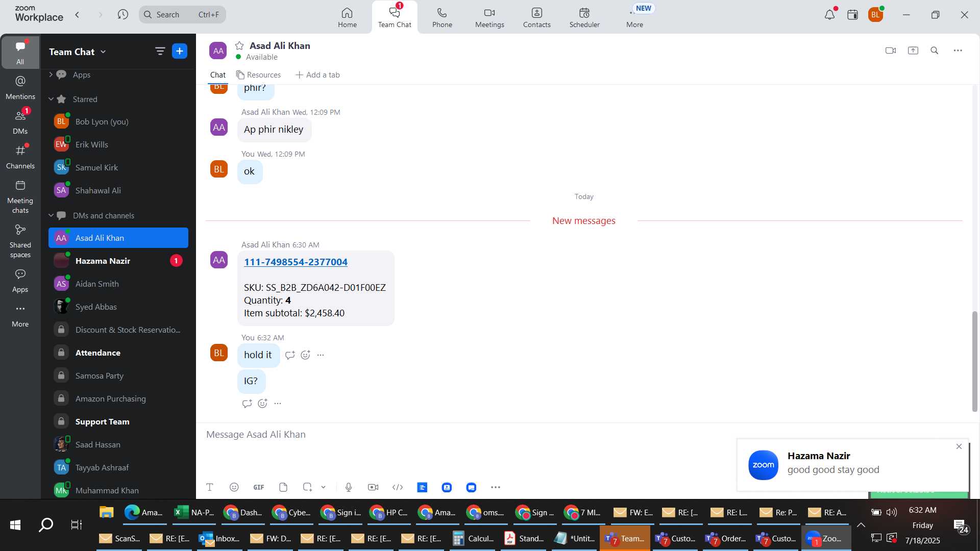Open the Resources tab in chat
Viewport: 980px width, 551px height.
point(258,75)
